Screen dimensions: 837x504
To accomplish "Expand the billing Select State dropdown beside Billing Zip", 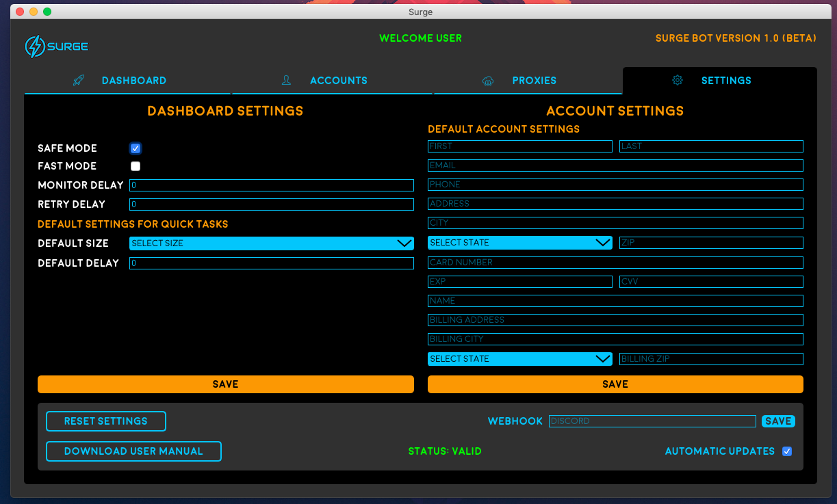I will [x=520, y=359].
